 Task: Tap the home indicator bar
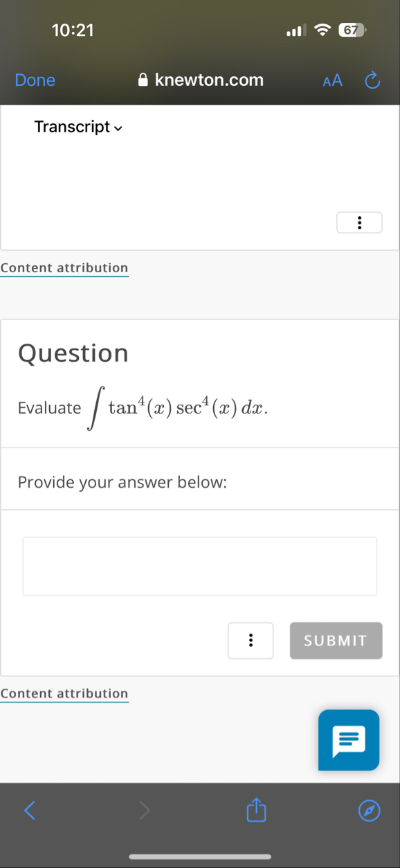tap(200, 856)
